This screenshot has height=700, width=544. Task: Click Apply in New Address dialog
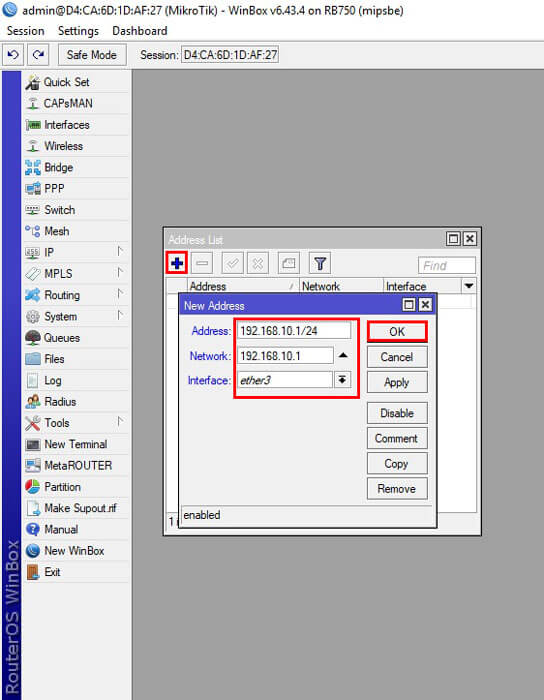pos(397,382)
